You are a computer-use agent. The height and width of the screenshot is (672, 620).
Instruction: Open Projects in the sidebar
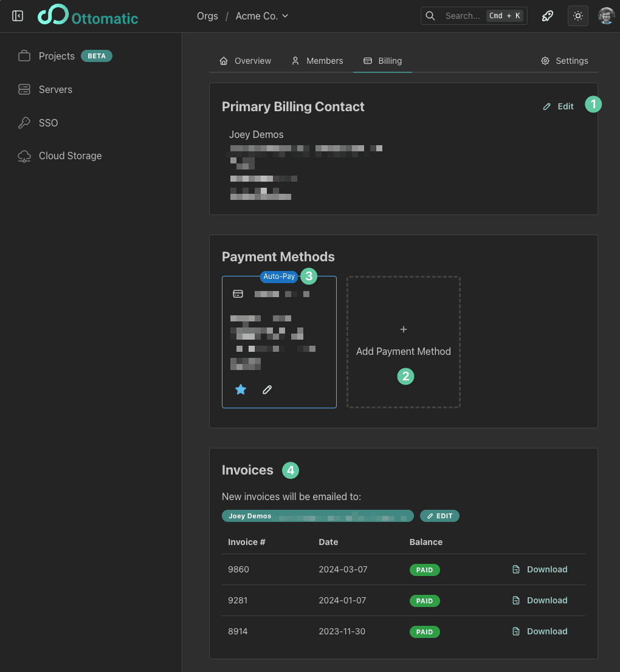pos(57,56)
